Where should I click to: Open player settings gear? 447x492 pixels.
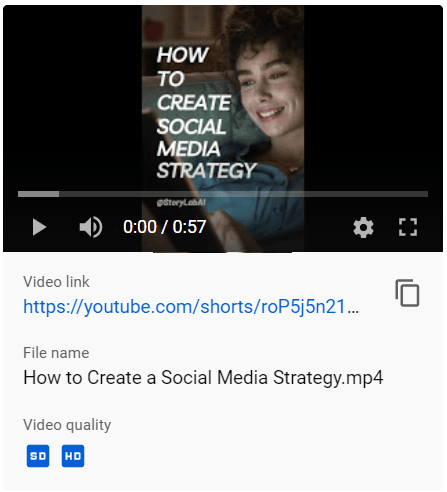tap(363, 227)
